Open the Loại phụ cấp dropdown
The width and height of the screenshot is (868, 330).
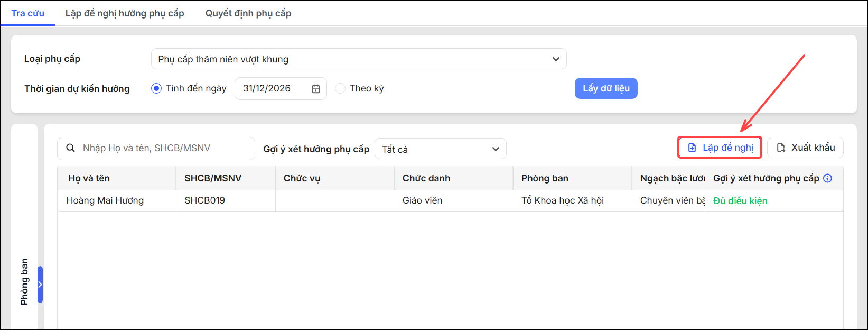359,59
